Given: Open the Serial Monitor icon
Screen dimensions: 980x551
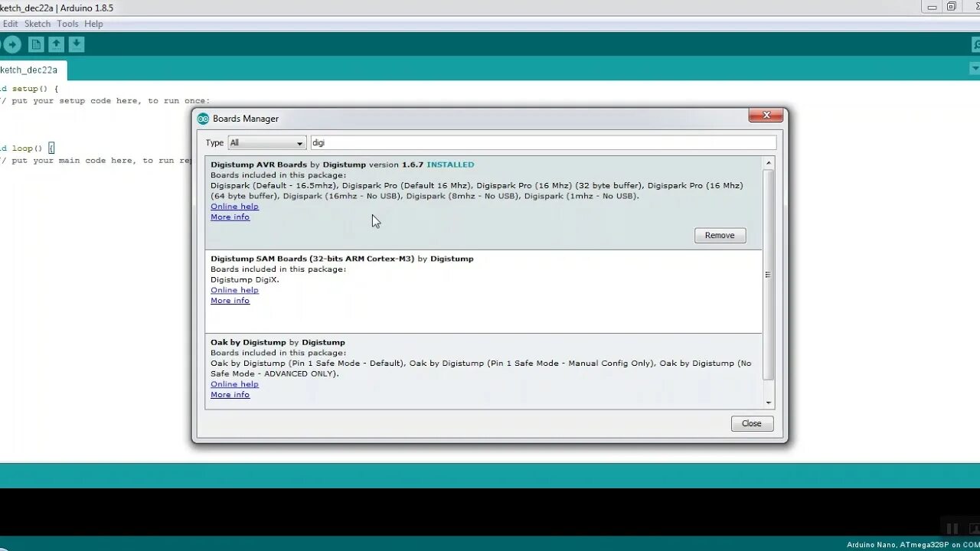Looking at the screenshot, I should tap(975, 44).
